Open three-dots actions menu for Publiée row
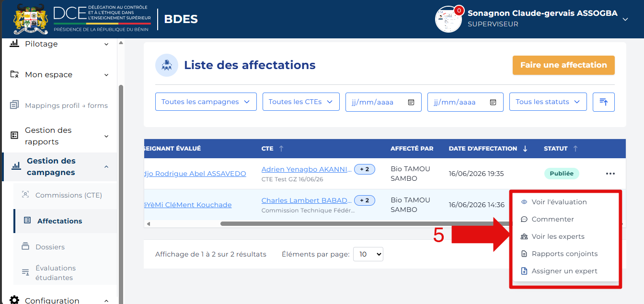The height and width of the screenshot is (304, 644). tap(610, 174)
